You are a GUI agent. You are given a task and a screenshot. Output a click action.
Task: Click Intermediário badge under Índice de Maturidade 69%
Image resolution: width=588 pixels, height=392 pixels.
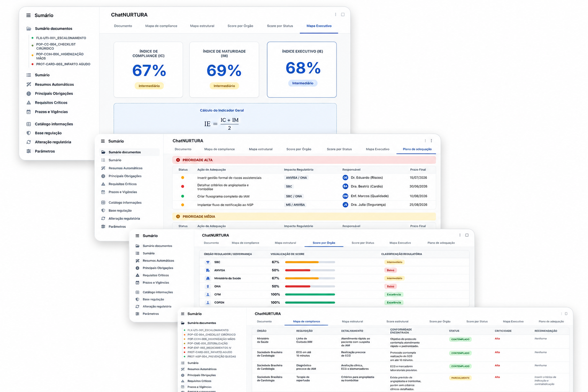click(224, 86)
